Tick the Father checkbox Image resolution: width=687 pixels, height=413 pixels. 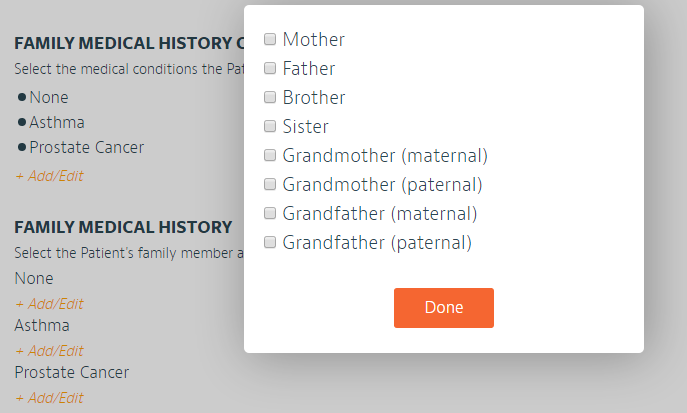coord(270,69)
